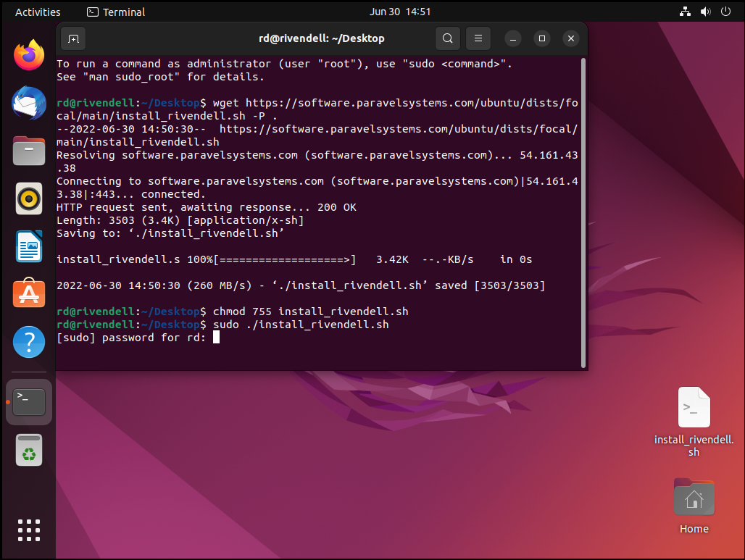Open the clock and calendar panel
This screenshot has width=745, height=560.
point(400,12)
